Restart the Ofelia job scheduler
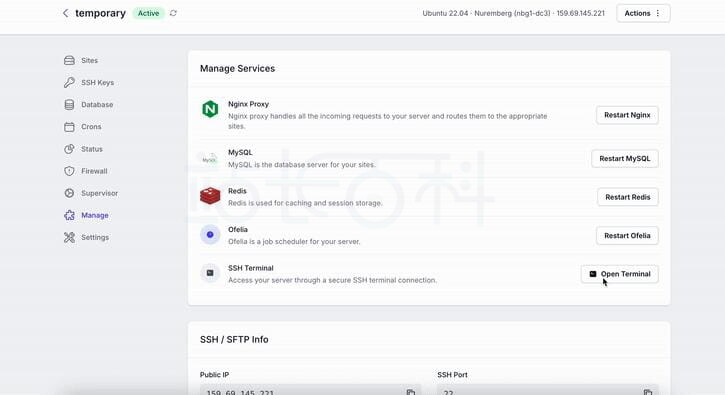725x395 pixels. [x=627, y=235]
